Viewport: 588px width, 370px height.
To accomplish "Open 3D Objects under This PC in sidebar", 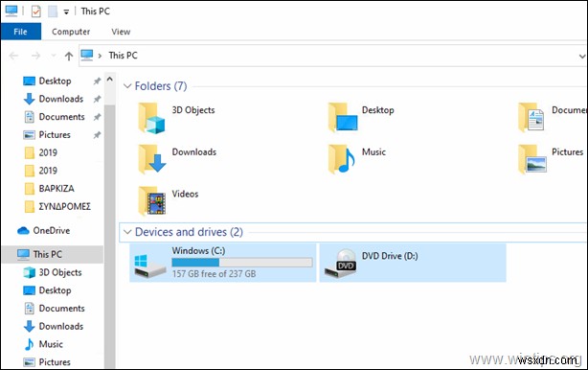I will (53, 272).
